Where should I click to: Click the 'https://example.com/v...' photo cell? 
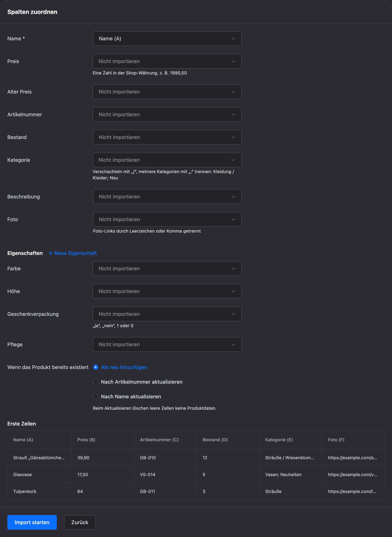[x=353, y=474]
